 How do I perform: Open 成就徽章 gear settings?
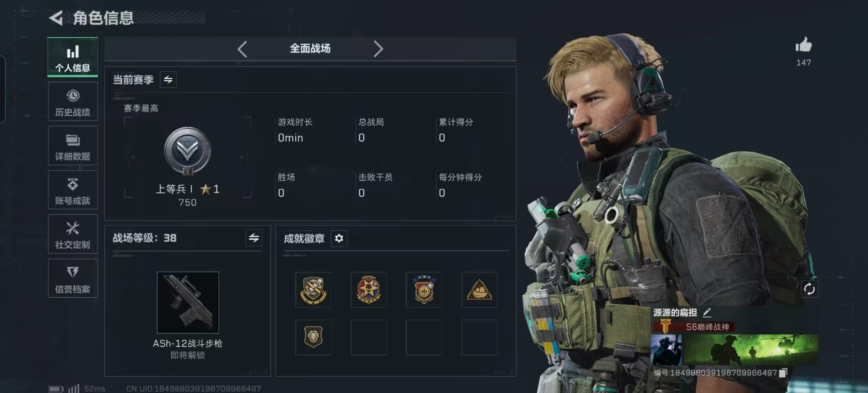click(339, 238)
